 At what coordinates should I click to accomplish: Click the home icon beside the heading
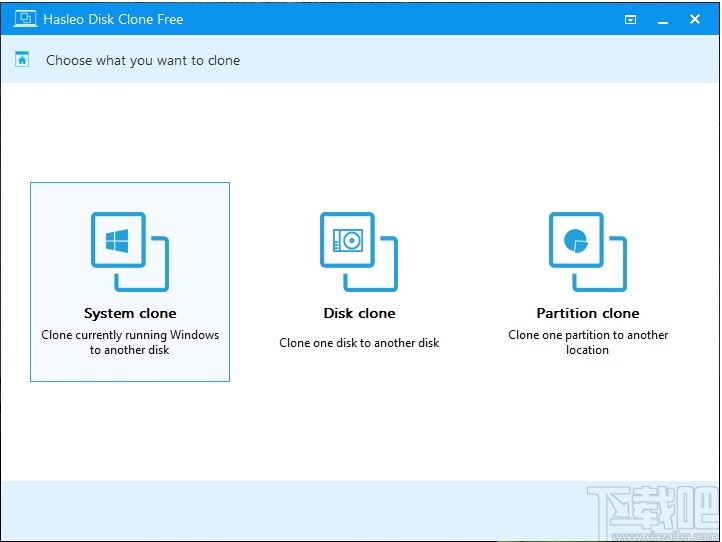coord(22,59)
